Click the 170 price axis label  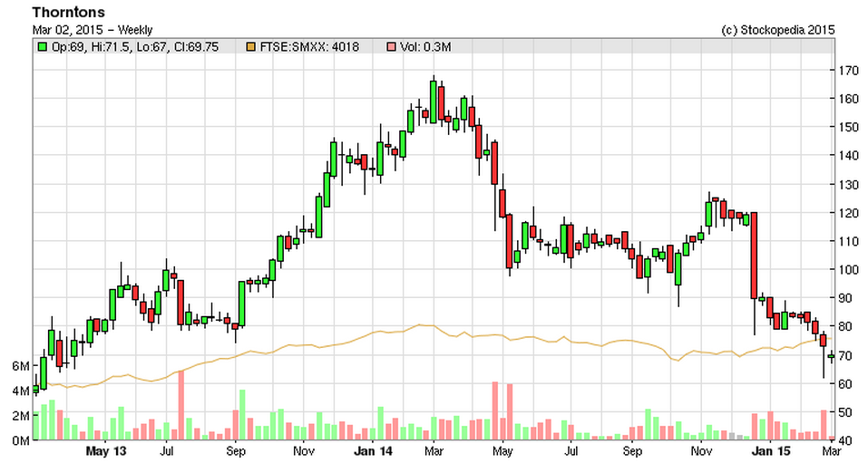pos(849,71)
